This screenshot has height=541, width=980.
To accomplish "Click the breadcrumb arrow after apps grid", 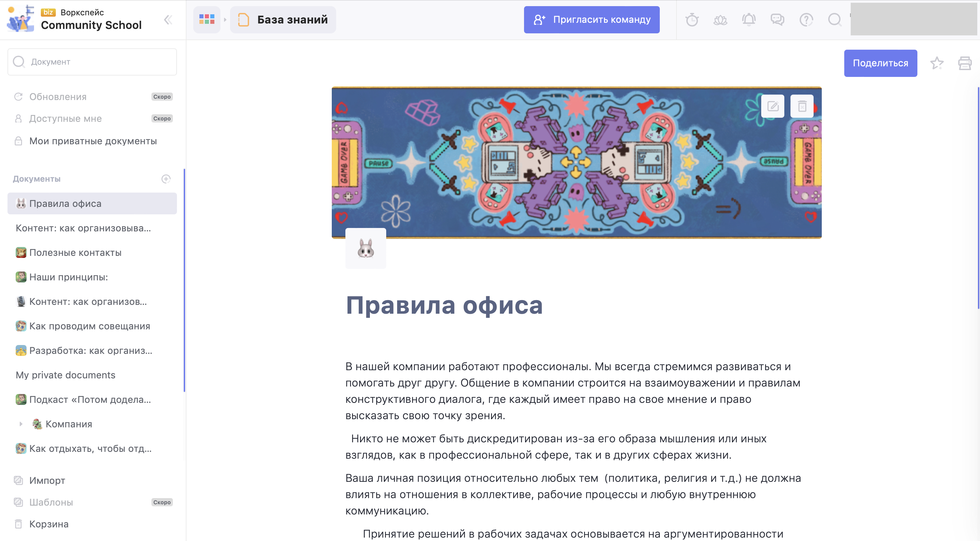I will (225, 19).
